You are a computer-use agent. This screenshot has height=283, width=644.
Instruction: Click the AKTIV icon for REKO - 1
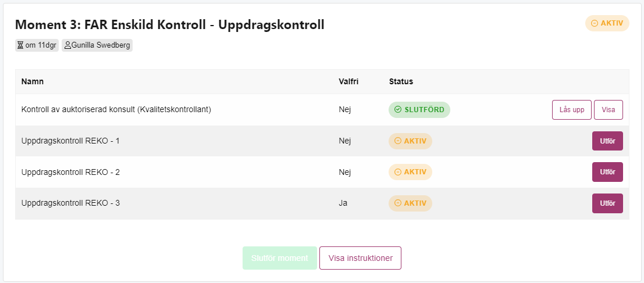click(x=397, y=141)
